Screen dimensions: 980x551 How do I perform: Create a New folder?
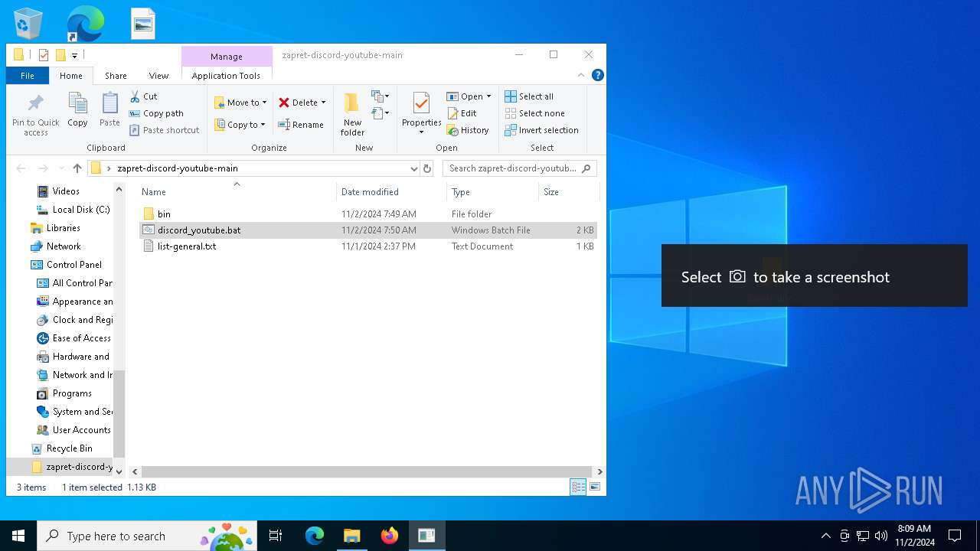tap(352, 115)
